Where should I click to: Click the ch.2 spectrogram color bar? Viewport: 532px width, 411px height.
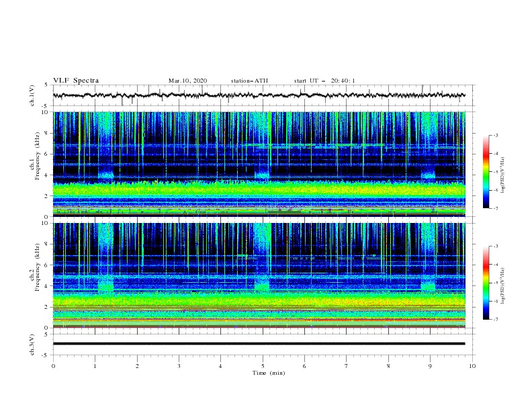pyautogui.click(x=486, y=283)
